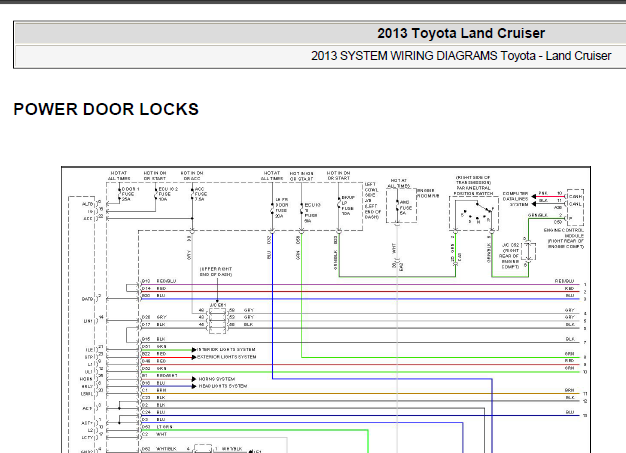The height and width of the screenshot is (453, 626).
Task: Click the 'C1 BRN' wire label
Action: (153, 390)
